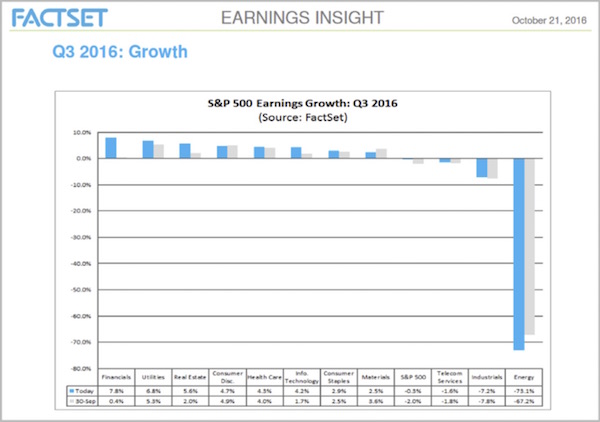Click the 30-Sep value under Energy
The height and width of the screenshot is (422, 600).
pyautogui.click(x=524, y=401)
